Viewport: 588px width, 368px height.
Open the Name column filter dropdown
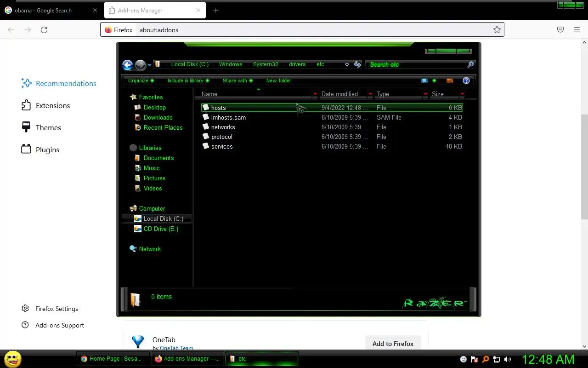click(x=315, y=94)
